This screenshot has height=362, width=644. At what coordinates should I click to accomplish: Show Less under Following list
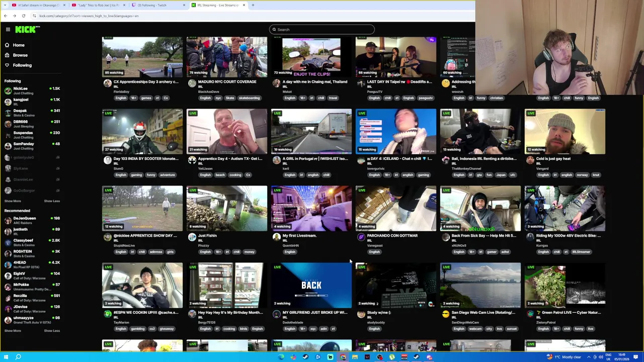pyautogui.click(x=52, y=201)
